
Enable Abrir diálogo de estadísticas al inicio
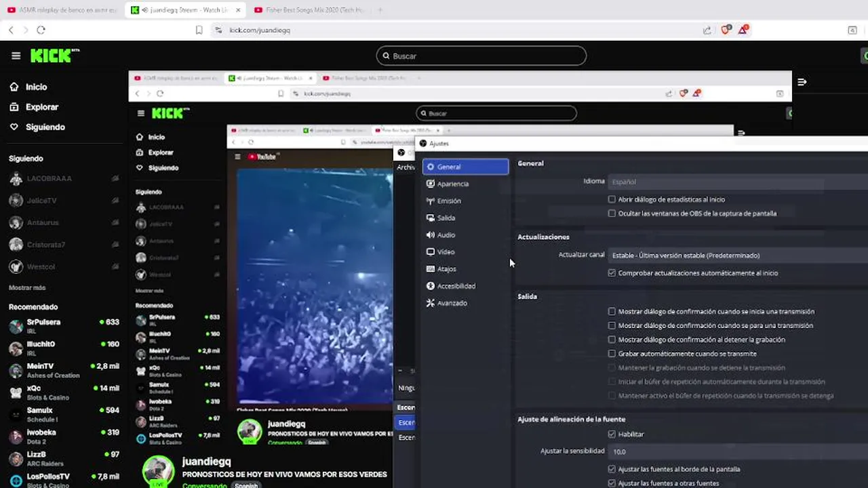point(612,199)
